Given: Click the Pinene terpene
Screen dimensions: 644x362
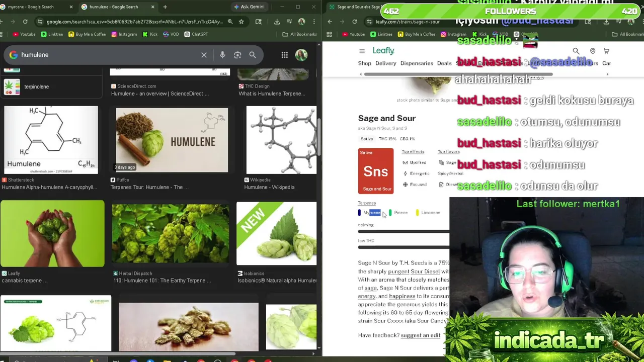Looking at the screenshot, I should tap(398, 213).
